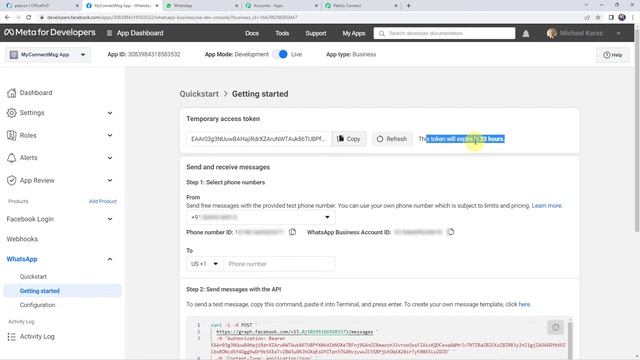The image size is (640, 360).
Task: Open the US +1 country code dropdown
Action: click(x=205, y=264)
